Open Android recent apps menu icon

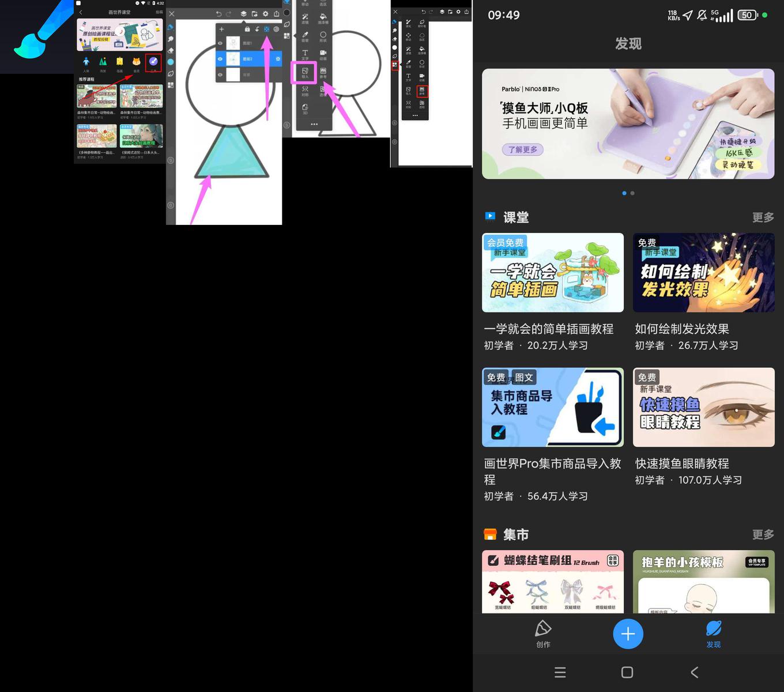[560, 672]
